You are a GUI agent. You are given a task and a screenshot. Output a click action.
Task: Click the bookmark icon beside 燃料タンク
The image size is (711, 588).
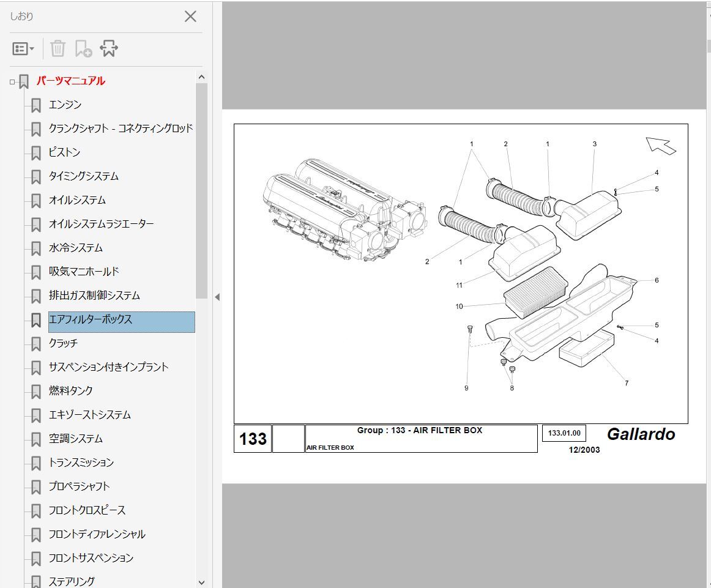click(36, 392)
